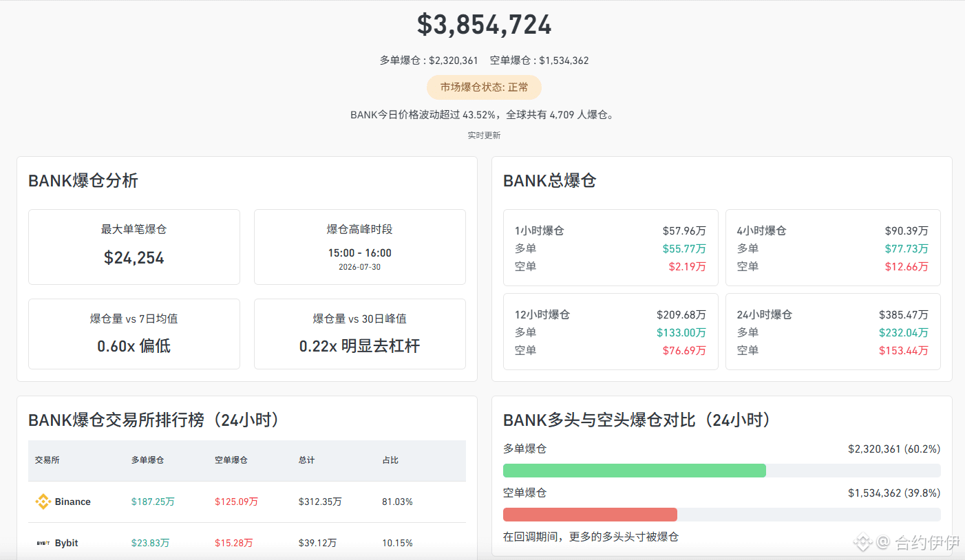
Task: Click the Binance exchange name
Action: pyautogui.click(x=73, y=502)
